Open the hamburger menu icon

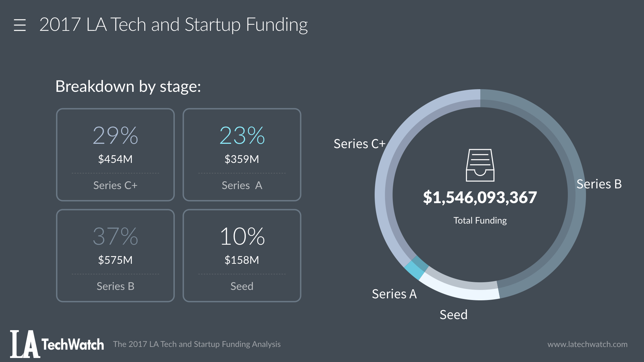tap(20, 25)
